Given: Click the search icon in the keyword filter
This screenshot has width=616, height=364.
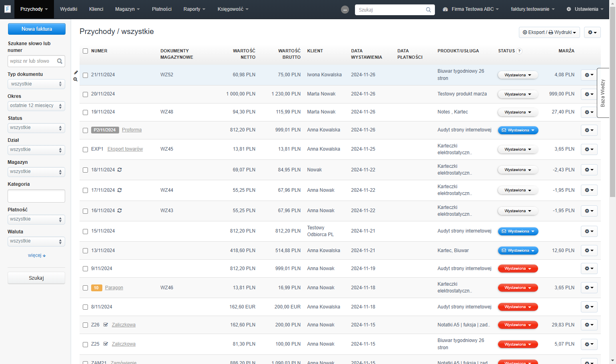Looking at the screenshot, I should [x=60, y=61].
